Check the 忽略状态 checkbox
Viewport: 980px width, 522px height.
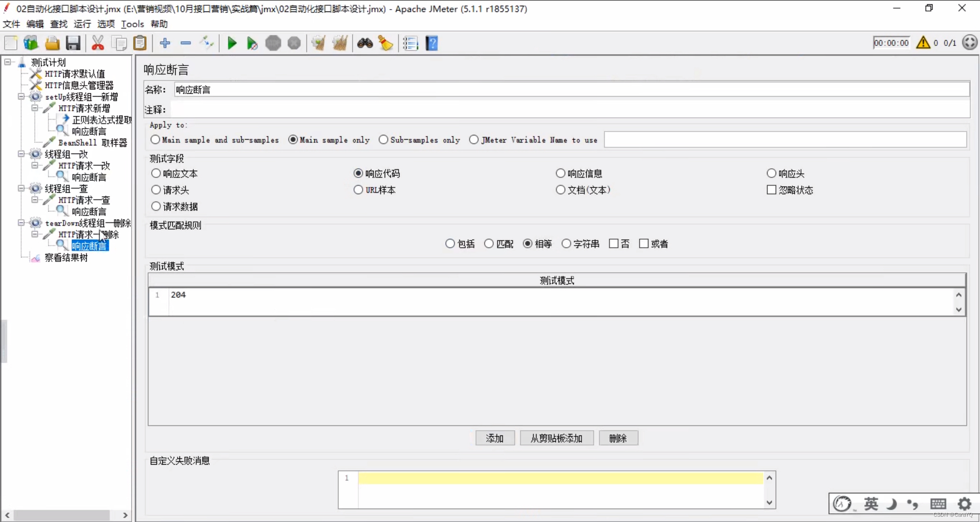tap(771, 190)
